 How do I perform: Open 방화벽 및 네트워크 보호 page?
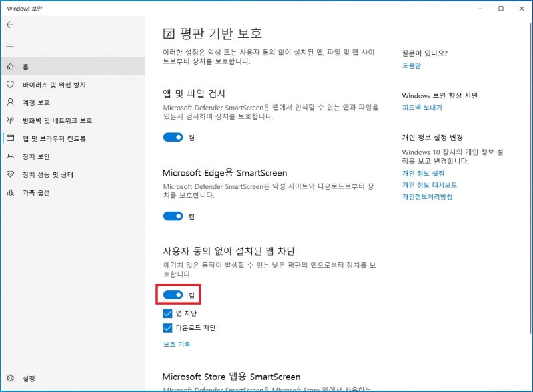coord(73,120)
